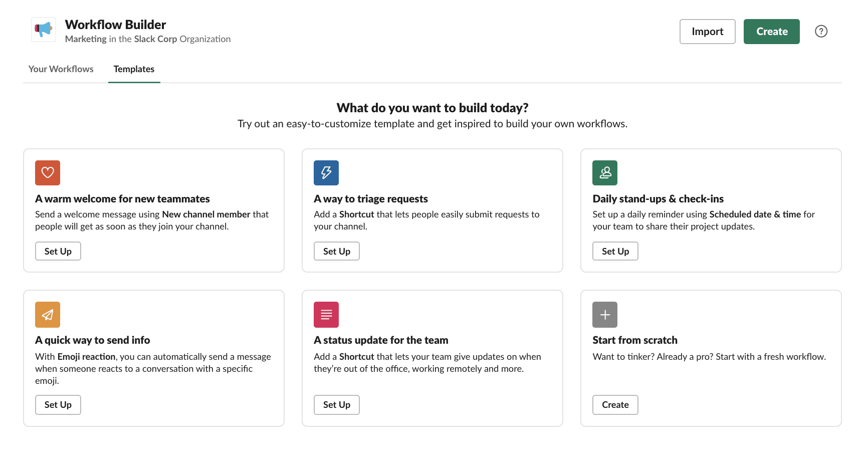Click the green stand-ups person icon
The height and width of the screenshot is (460, 868).
[x=604, y=172]
